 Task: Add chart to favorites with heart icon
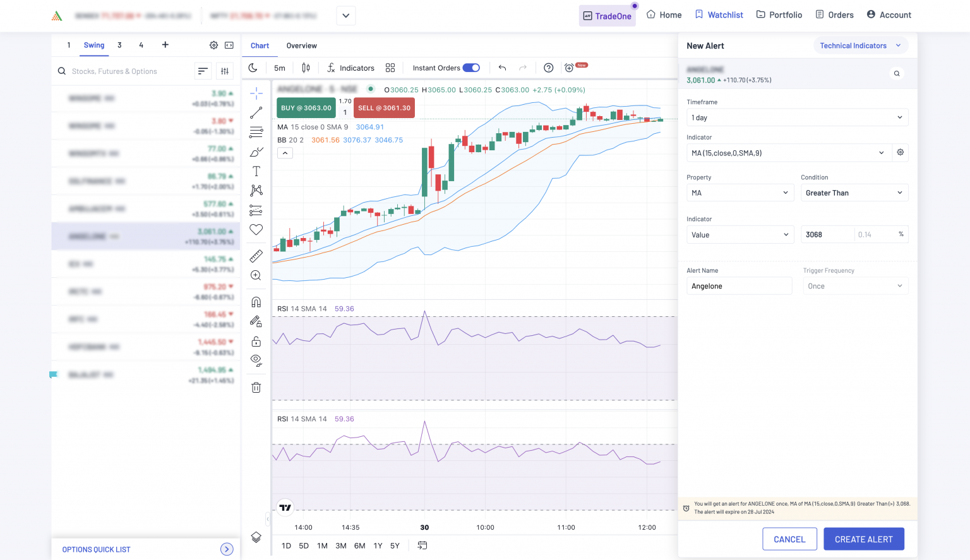pyautogui.click(x=256, y=230)
